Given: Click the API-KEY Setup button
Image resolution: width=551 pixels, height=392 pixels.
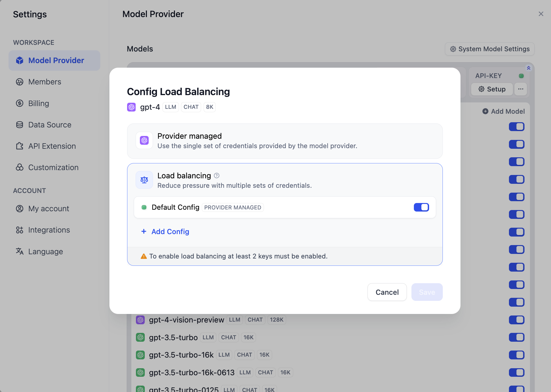Looking at the screenshot, I should pos(492,89).
